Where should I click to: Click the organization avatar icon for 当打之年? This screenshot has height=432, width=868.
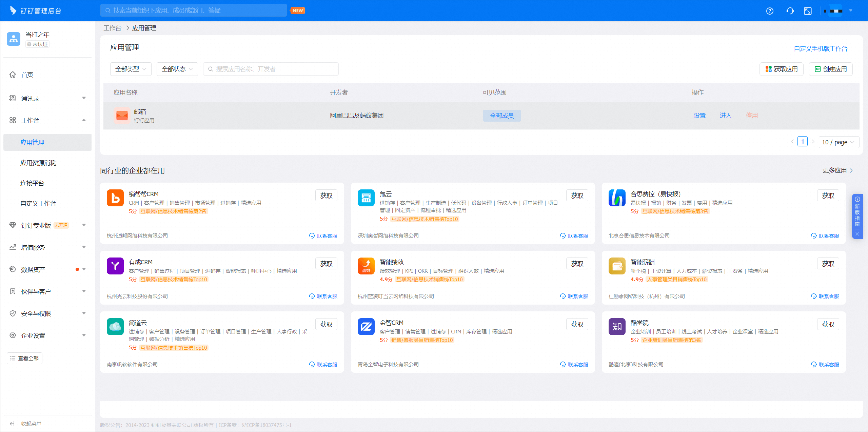click(14, 39)
